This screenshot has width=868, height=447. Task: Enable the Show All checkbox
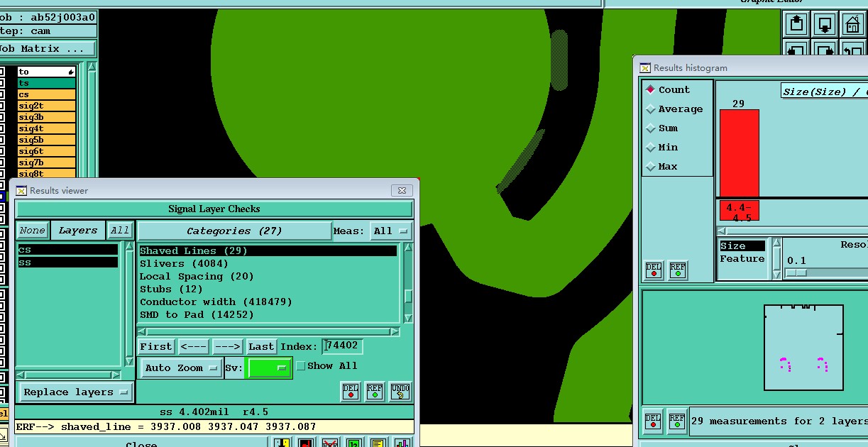pyautogui.click(x=301, y=366)
